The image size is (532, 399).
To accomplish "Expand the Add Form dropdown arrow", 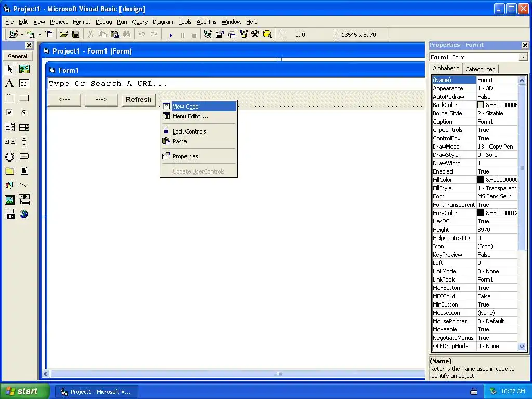I will click(x=39, y=35).
